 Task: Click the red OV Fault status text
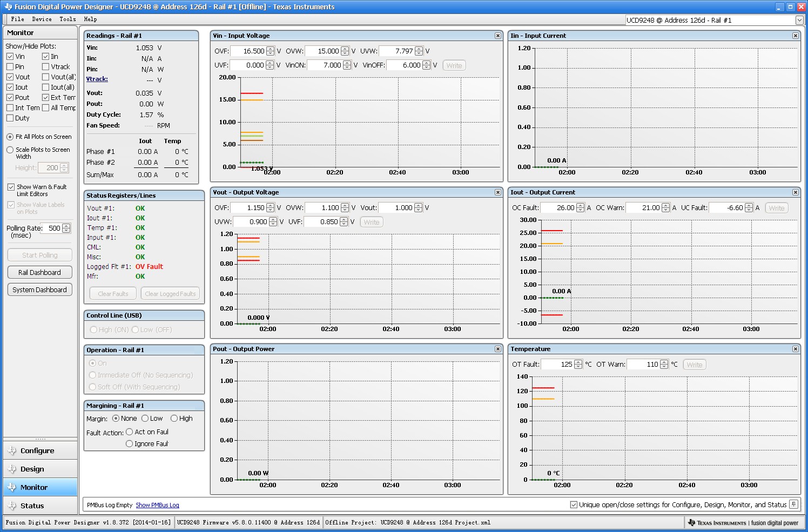pos(149,266)
